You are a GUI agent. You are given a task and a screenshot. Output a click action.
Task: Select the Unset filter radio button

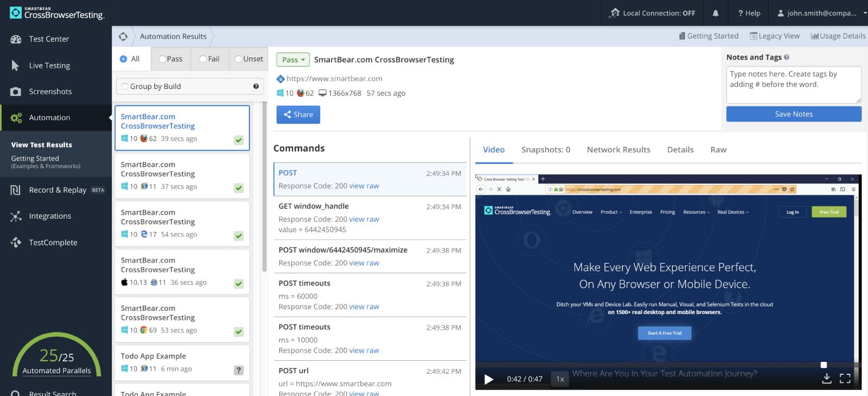238,59
